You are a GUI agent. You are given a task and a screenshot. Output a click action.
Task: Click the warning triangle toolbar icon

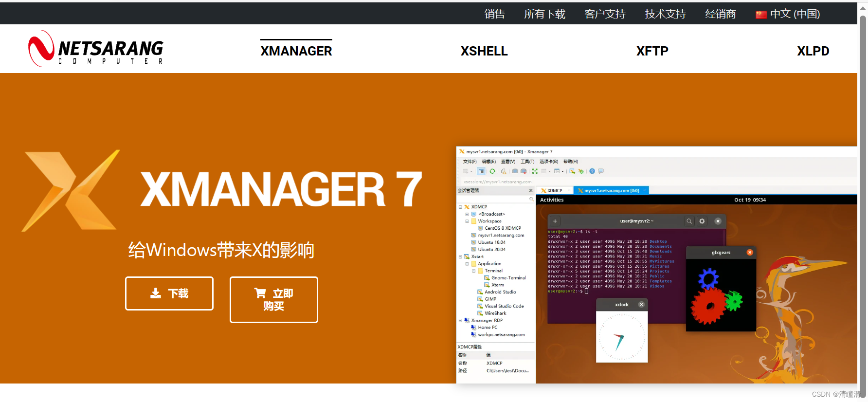click(x=504, y=171)
